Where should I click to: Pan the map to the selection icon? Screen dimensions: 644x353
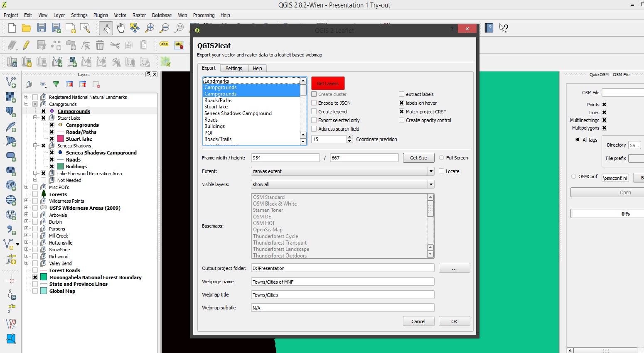click(x=135, y=28)
